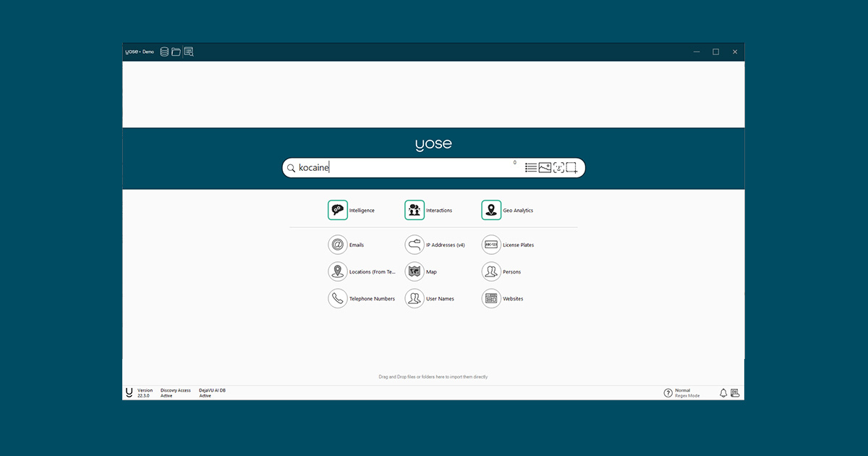Choose the License Plates category
The width and height of the screenshot is (868, 456).
pos(491,245)
